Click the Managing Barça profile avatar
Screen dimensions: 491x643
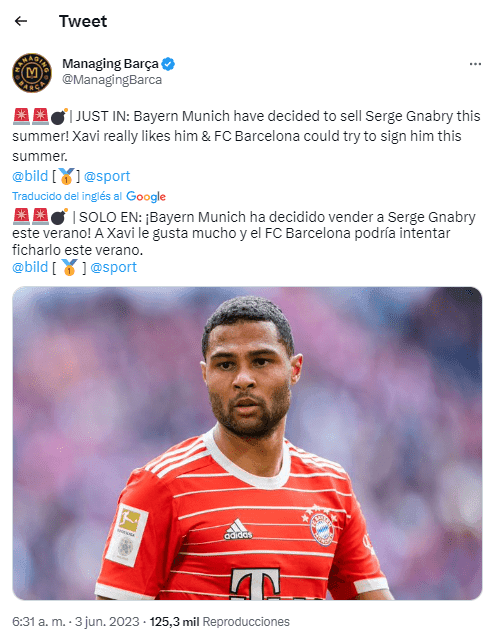32,73
